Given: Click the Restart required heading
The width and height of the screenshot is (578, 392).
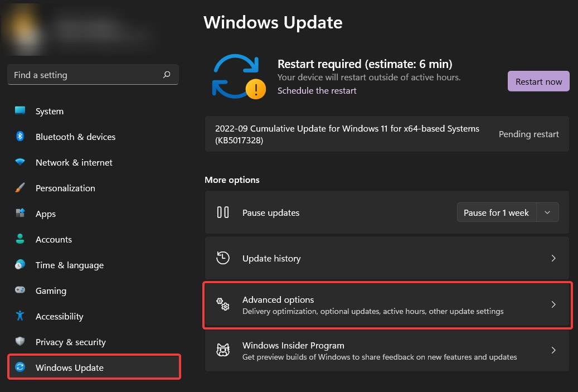Looking at the screenshot, I should point(365,64).
